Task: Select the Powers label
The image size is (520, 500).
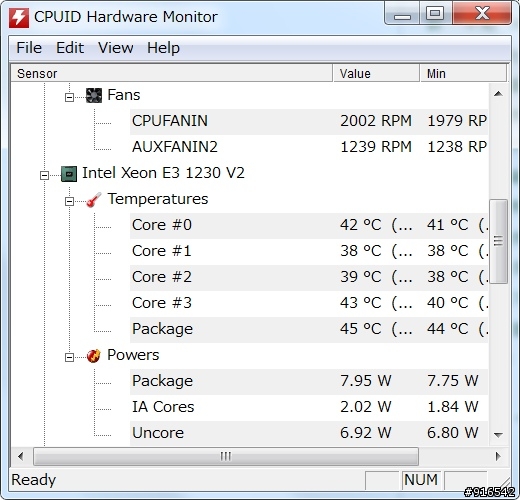Action: pyautogui.click(x=133, y=355)
